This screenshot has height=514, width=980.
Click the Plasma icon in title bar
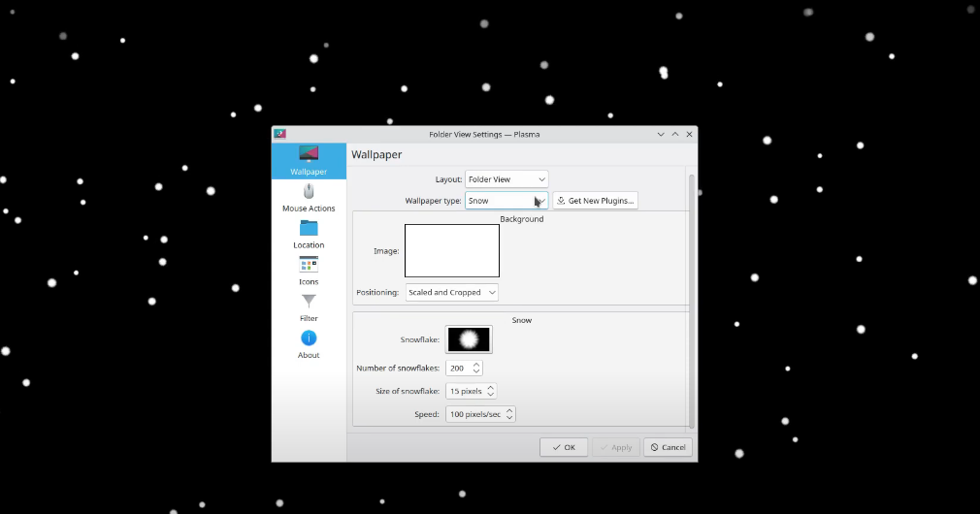pyautogui.click(x=279, y=134)
